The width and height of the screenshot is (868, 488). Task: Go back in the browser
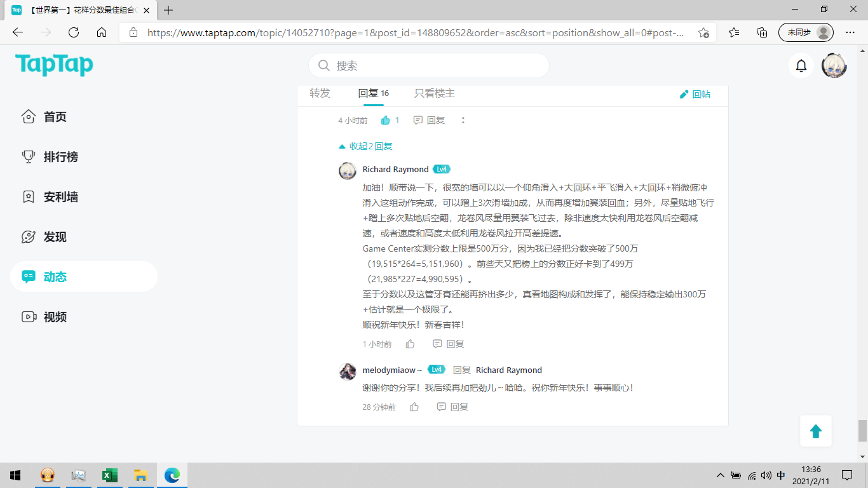click(18, 32)
